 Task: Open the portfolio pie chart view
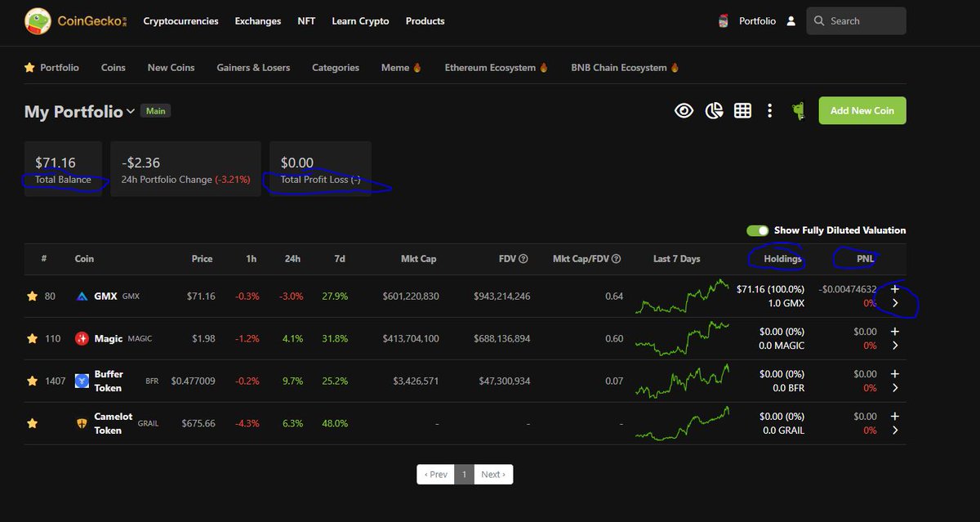coord(714,111)
